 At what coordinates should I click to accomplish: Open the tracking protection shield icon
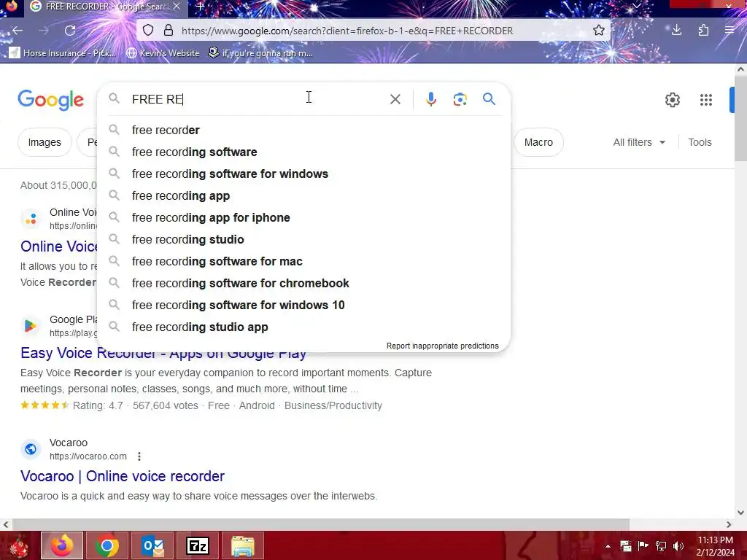[148, 31]
